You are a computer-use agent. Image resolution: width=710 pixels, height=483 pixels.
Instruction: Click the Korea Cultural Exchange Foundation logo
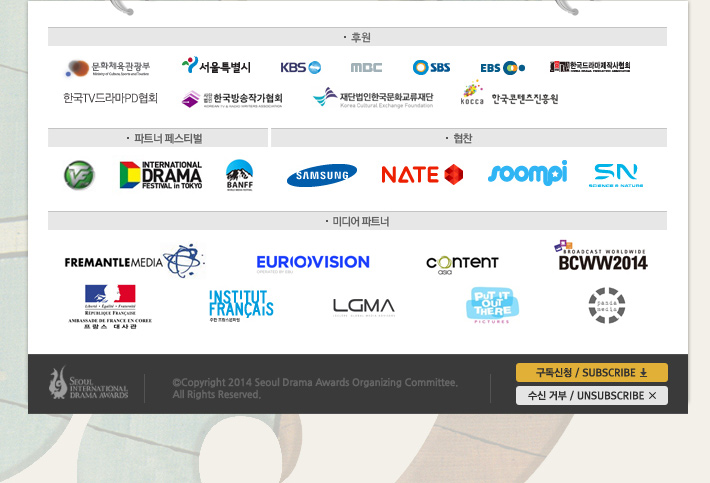pos(373,98)
